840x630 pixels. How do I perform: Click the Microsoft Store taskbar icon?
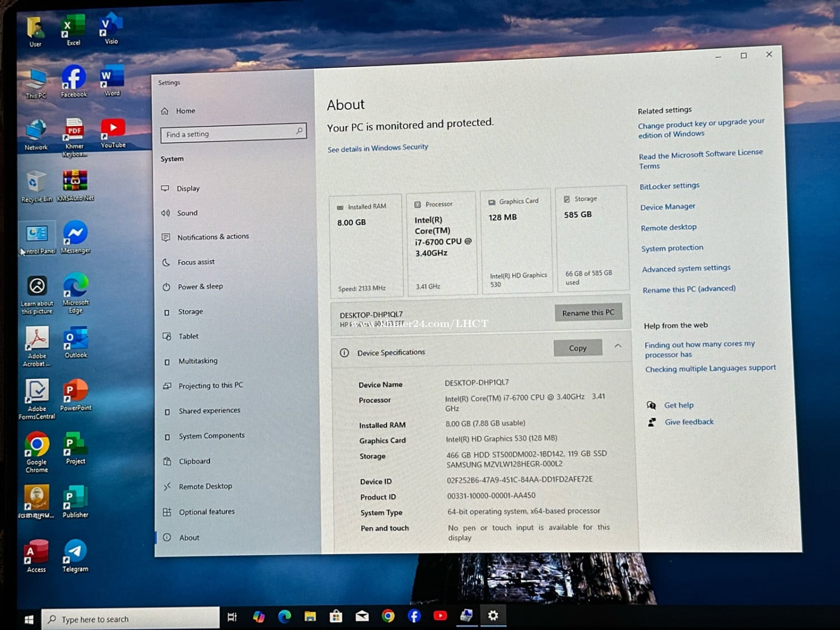point(336,617)
